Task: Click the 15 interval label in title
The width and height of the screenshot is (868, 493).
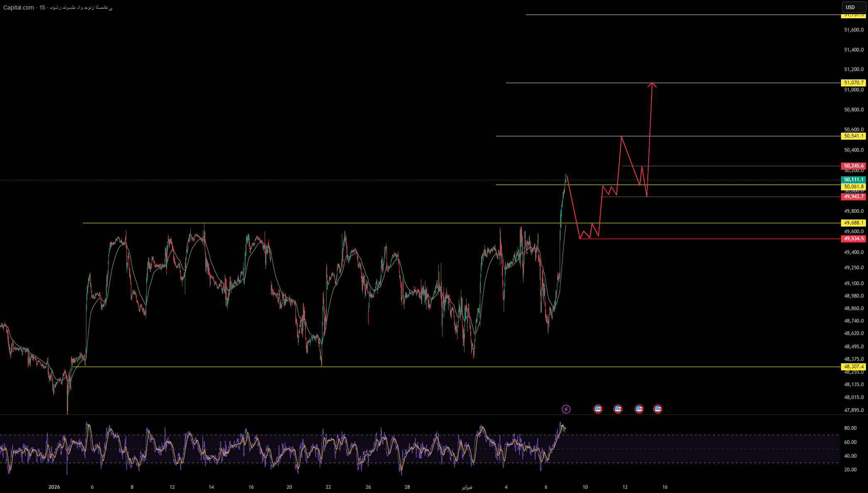Action: 42,7
